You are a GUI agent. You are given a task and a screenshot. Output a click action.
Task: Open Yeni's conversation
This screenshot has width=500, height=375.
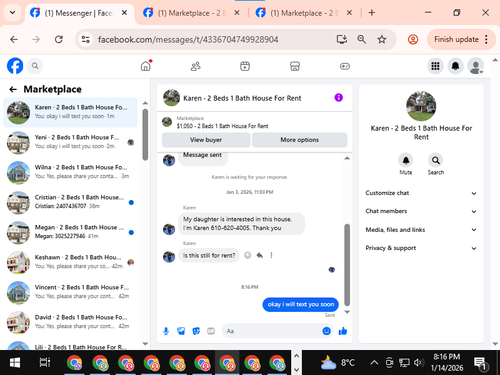pyautogui.click(x=70, y=142)
